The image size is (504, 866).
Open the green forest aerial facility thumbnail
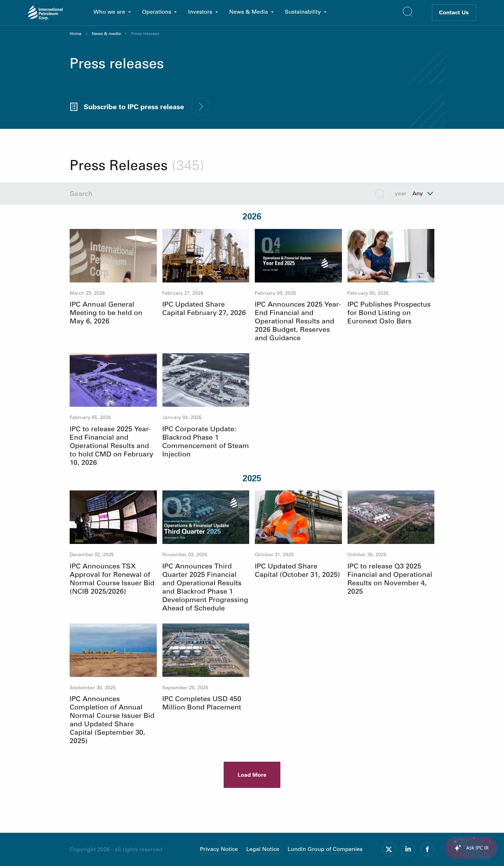391,517
